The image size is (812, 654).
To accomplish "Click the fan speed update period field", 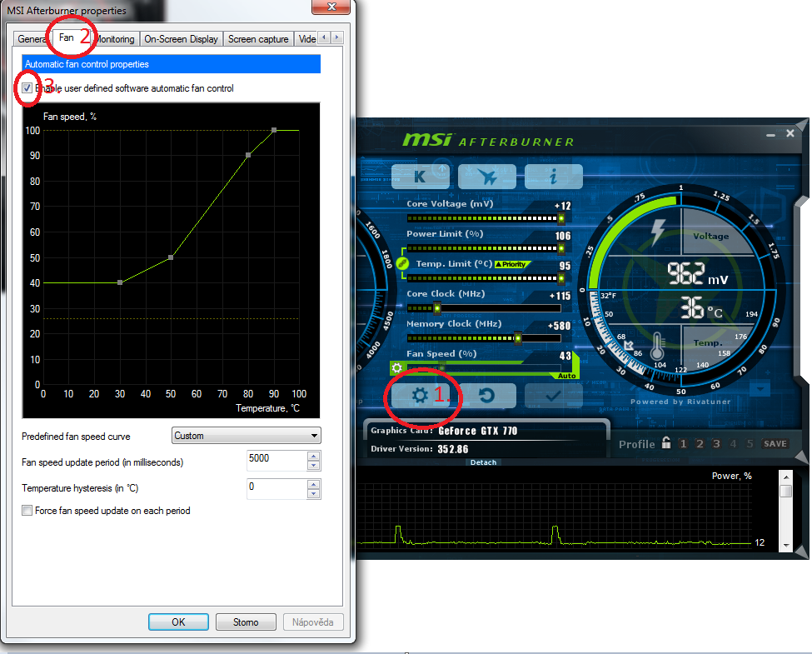I will [277, 460].
